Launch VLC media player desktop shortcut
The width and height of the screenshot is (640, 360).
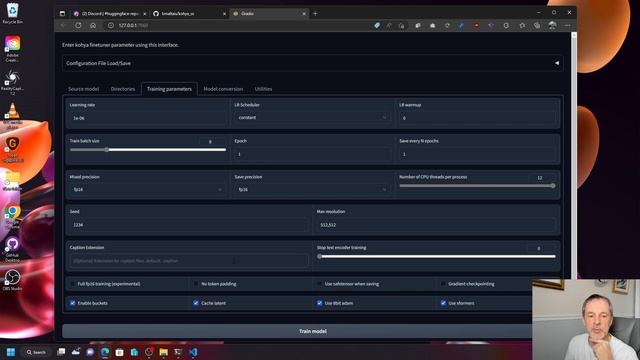(12, 115)
